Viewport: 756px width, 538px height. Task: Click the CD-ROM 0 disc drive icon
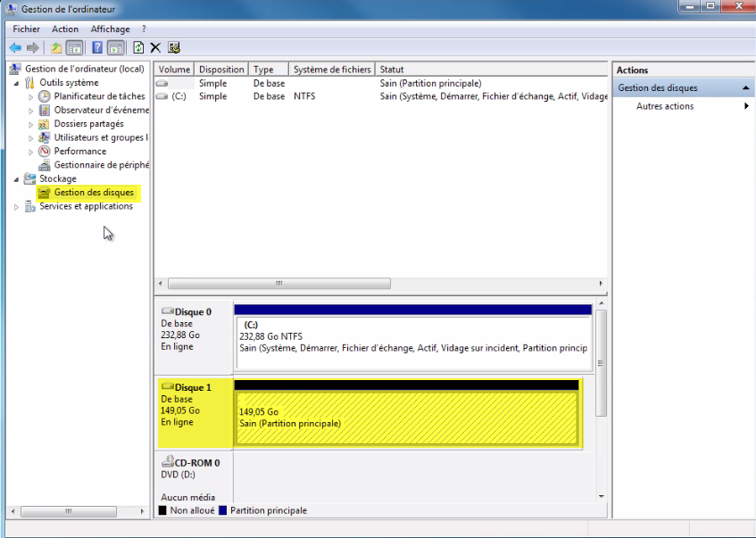(x=167, y=462)
